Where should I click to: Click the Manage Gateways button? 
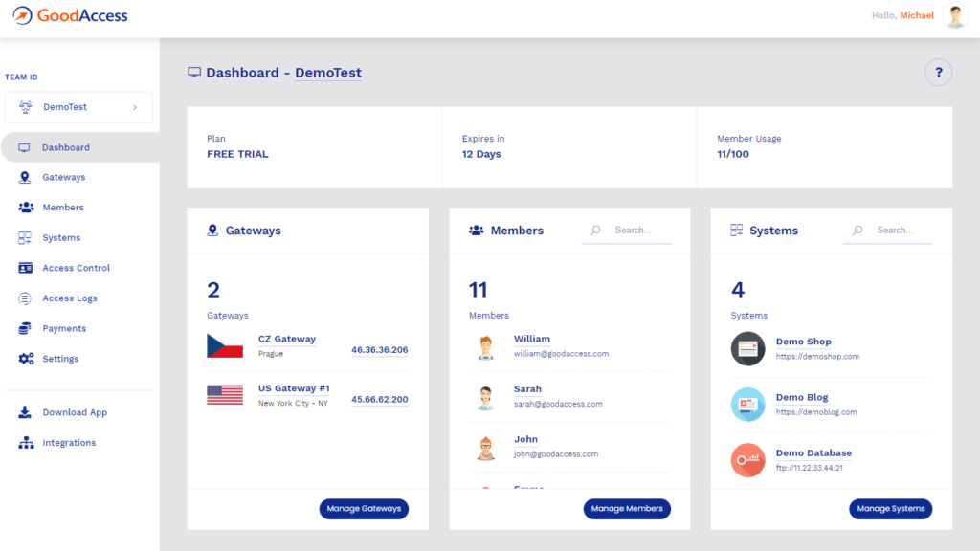(x=364, y=509)
